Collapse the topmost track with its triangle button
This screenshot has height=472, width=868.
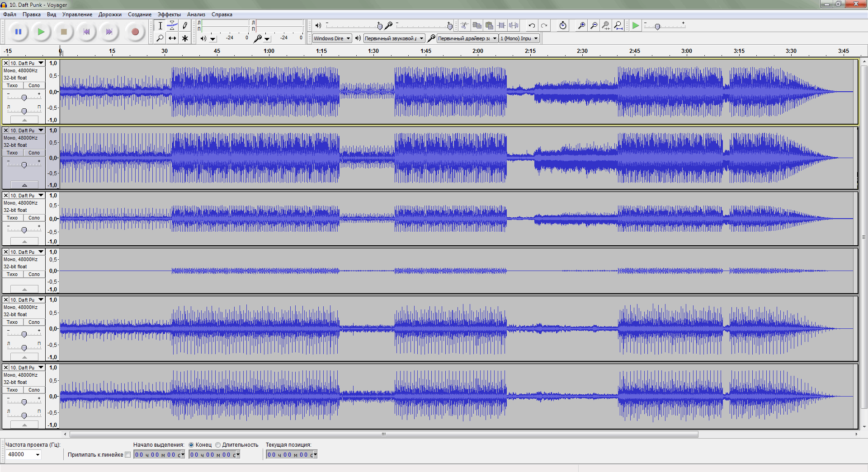[24, 120]
